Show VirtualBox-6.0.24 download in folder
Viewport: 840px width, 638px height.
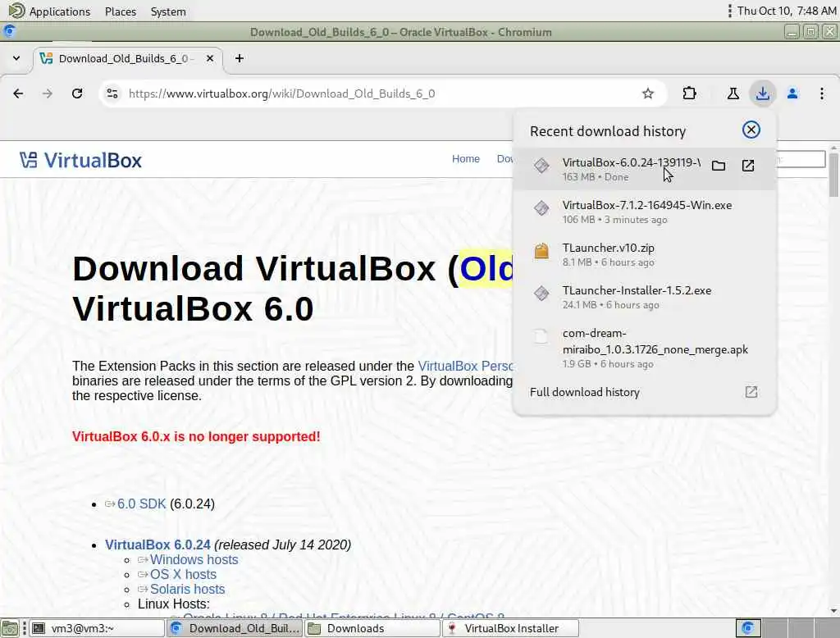point(719,166)
